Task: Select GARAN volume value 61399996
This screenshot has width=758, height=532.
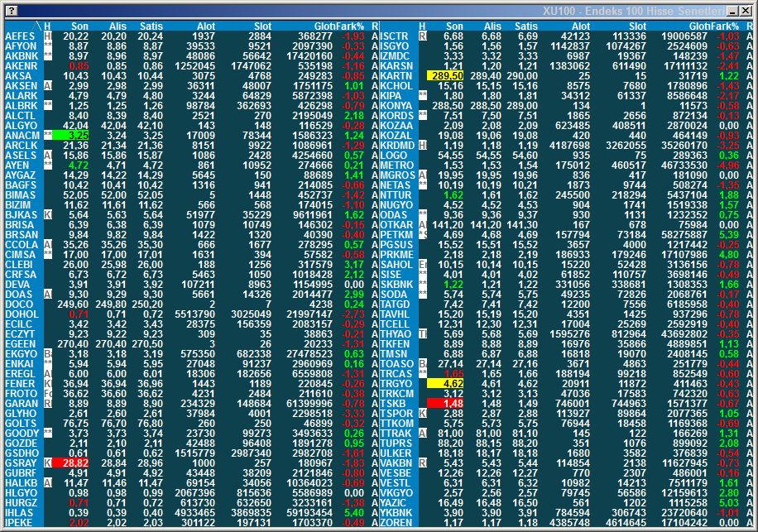Action: (x=309, y=404)
